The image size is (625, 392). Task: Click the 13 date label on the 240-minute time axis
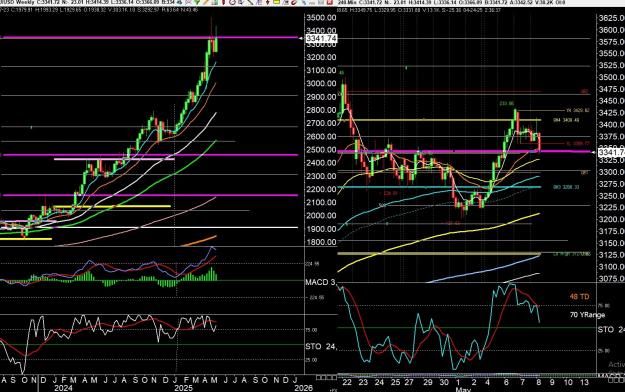(x=584, y=382)
